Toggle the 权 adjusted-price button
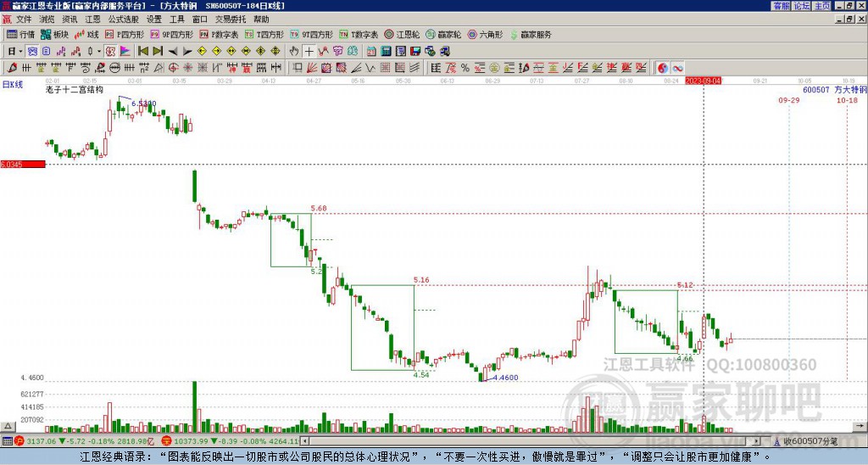 coord(110,52)
